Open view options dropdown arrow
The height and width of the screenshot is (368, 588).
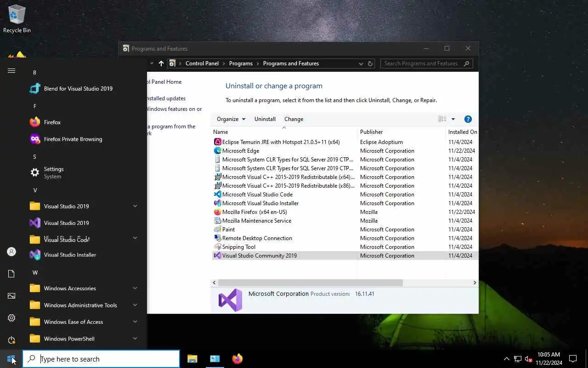(453, 119)
